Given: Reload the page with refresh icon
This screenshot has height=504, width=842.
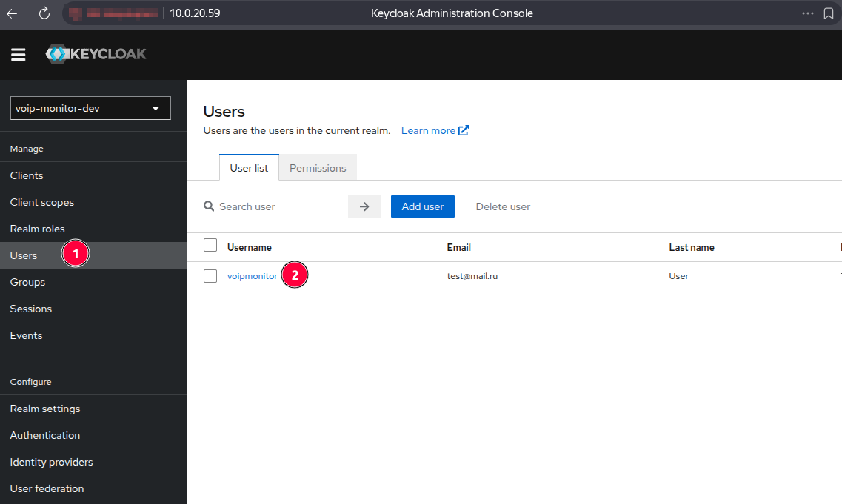Looking at the screenshot, I should (x=44, y=13).
